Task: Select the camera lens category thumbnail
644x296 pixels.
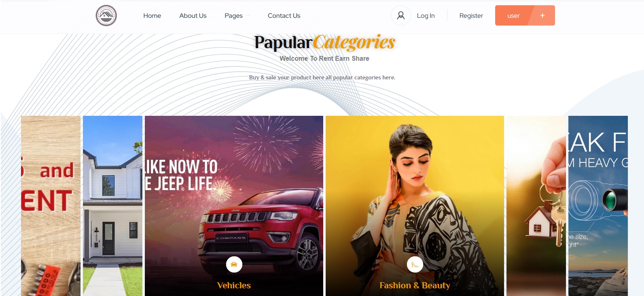Action: [598, 206]
